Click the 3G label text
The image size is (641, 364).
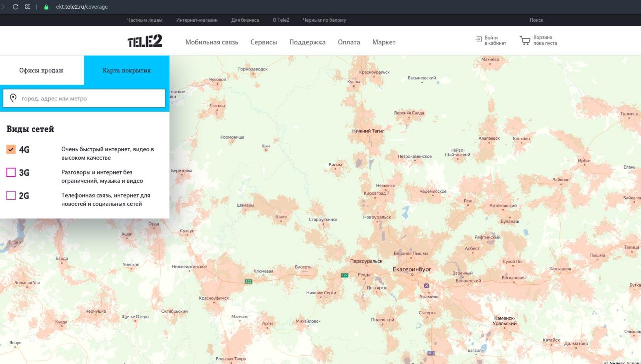[x=24, y=173]
